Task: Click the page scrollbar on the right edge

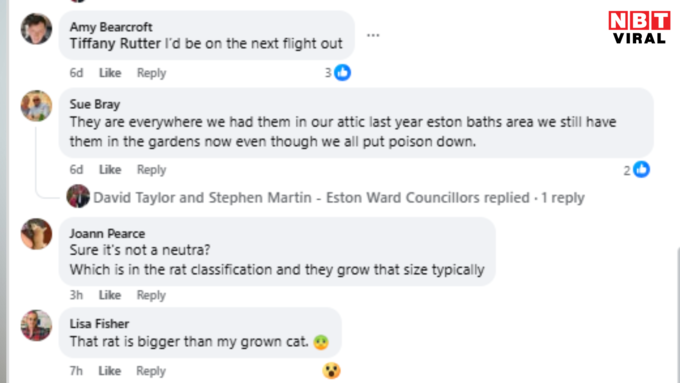Action: click(678, 314)
